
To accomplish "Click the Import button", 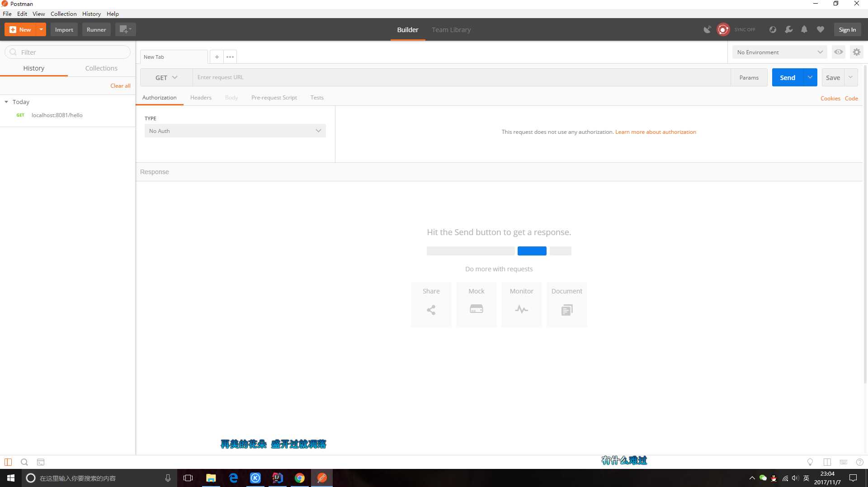I will click(x=64, y=29).
